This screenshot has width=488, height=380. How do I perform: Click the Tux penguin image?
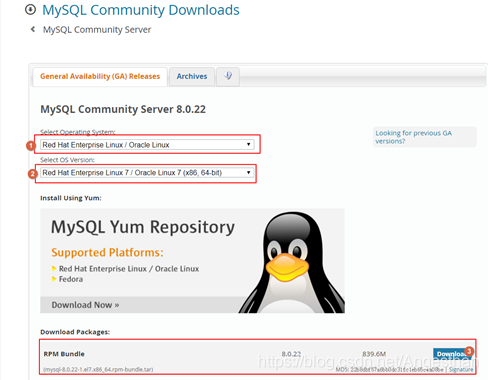click(291, 262)
